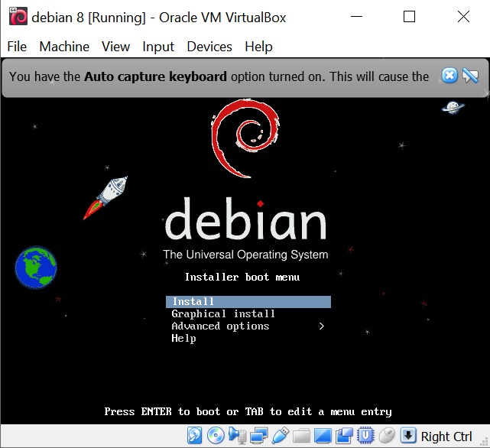Select the Install boot entry
This screenshot has width=490, height=448.
[x=248, y=302]
